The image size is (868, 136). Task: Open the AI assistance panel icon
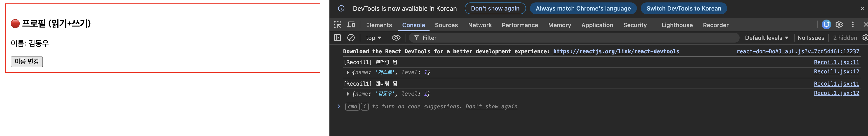(826, 25)
